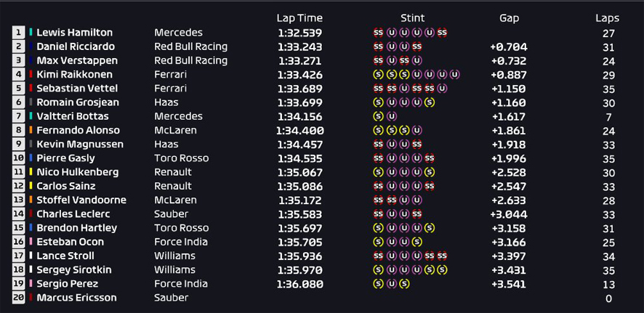This screenshot has height=313, width=644.
Task: Click Verstappen's final ultrasoft stint icon
Action: click(x=417, y=61)
